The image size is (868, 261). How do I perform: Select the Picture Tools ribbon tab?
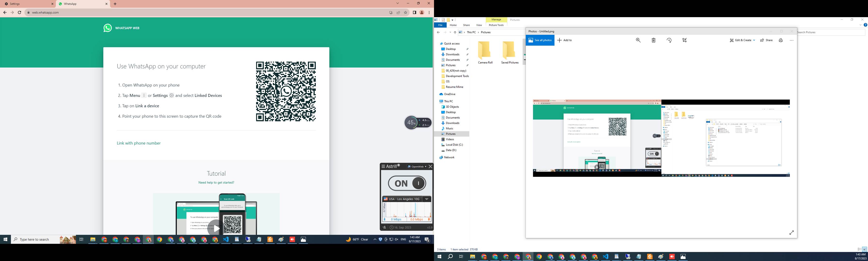coord(496,25)
